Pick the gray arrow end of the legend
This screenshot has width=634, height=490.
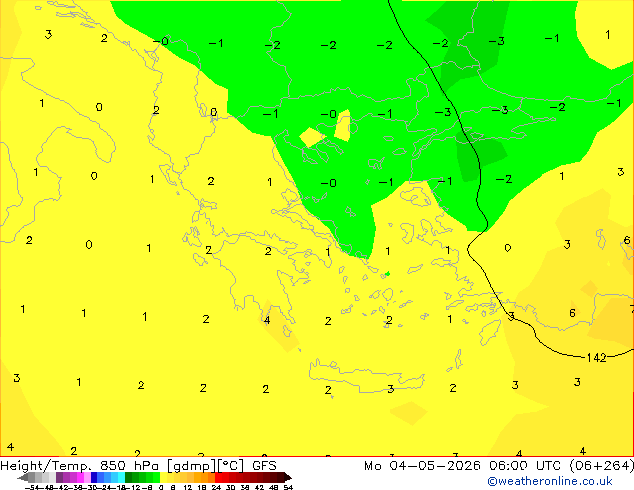click(23, 478)
